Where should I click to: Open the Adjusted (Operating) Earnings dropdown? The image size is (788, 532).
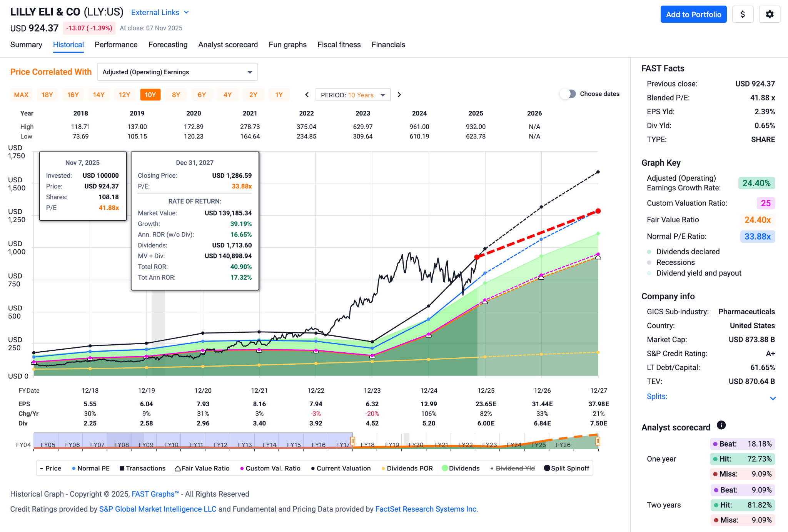pos(177,72)
